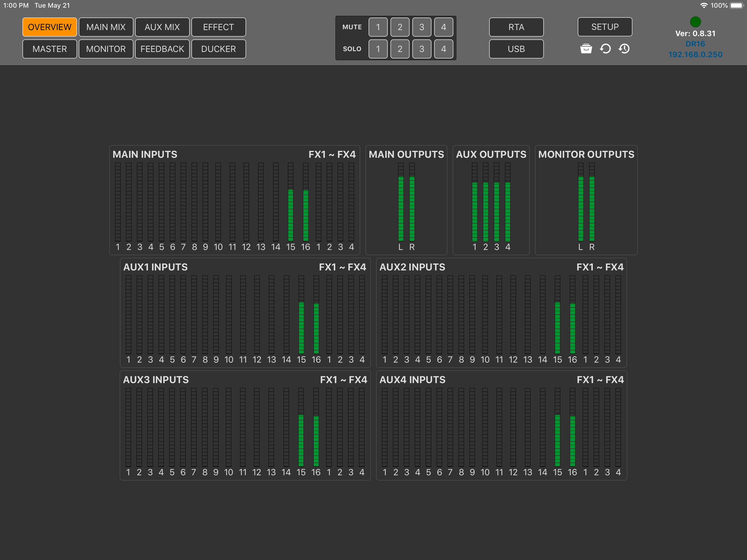Toggle SOLO group 4
The image size is (747, 560).
[x=444, y=49]
